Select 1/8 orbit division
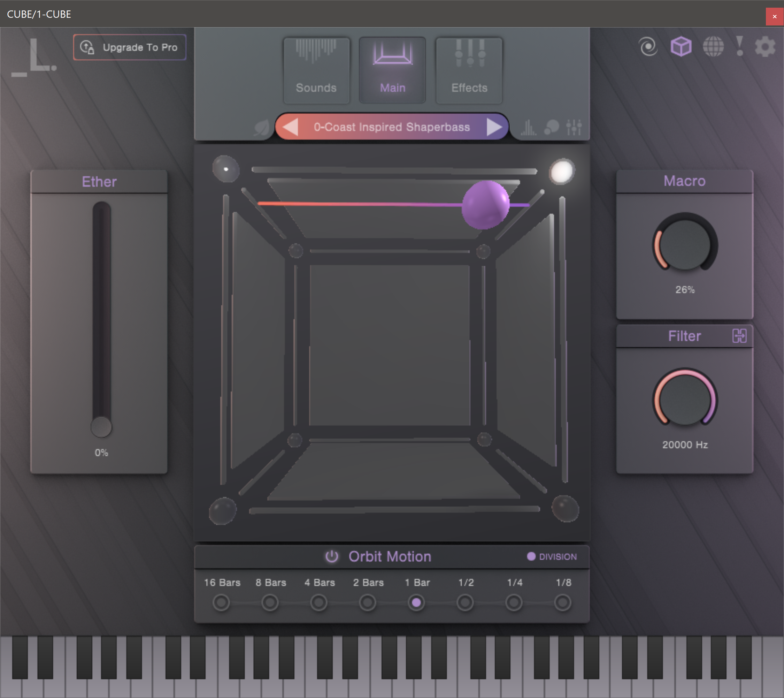This screenshot has height=698, width=784. pyautogui.click(x=563, y=602)
